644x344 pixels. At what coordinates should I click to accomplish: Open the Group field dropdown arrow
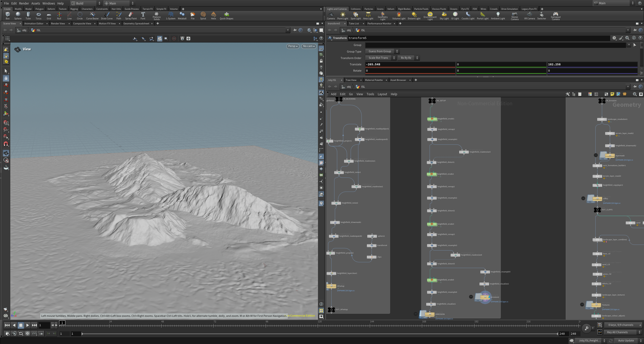pyautogui.click(x=629, y=45)
